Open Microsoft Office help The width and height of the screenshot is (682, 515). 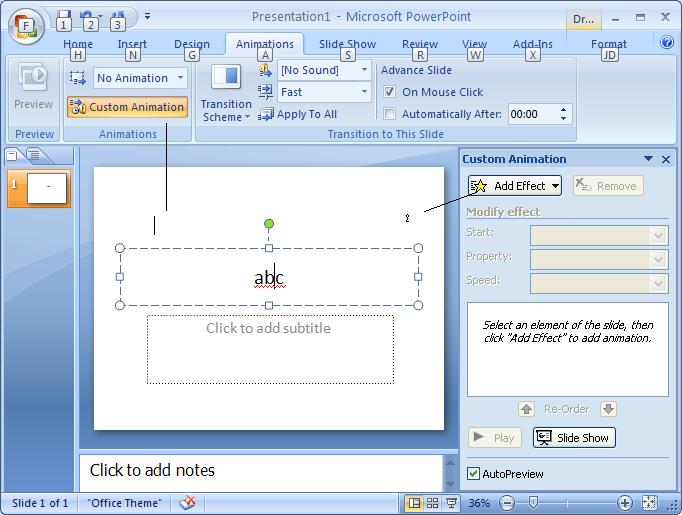[667, 43]
